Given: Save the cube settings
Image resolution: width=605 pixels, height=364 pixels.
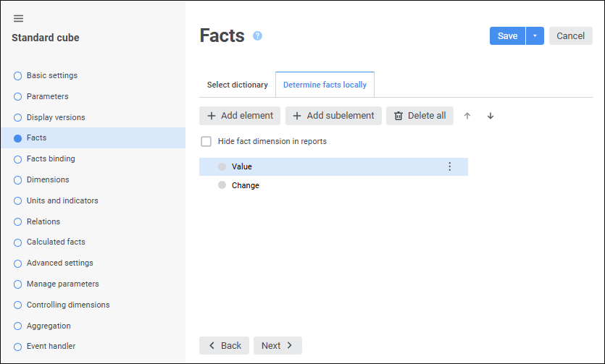Looking at the screenshot, I should [x=507, y=36].
